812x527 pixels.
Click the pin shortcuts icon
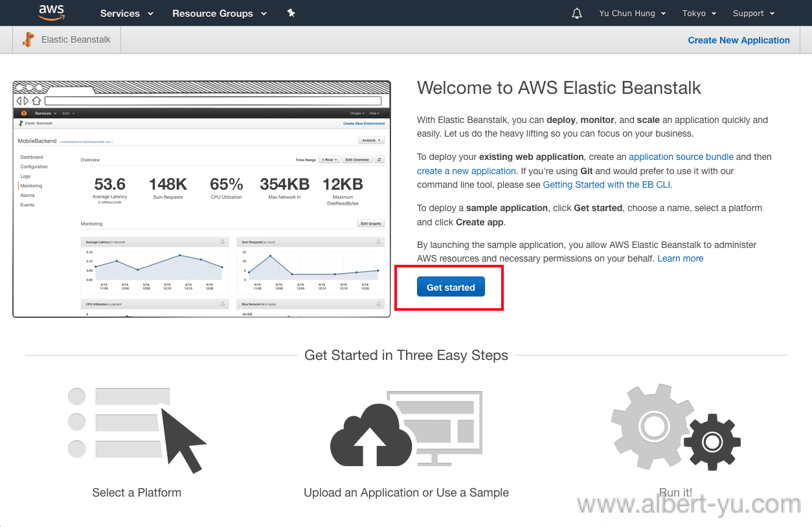pos(291,13)
